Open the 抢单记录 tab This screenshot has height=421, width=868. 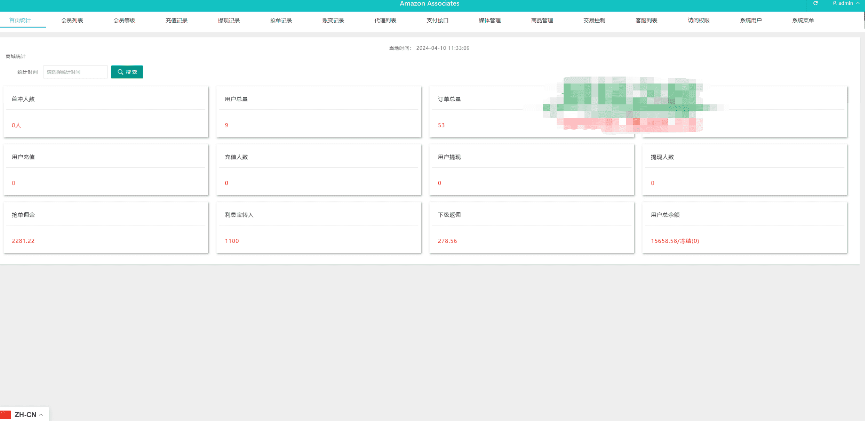point(281,21)
